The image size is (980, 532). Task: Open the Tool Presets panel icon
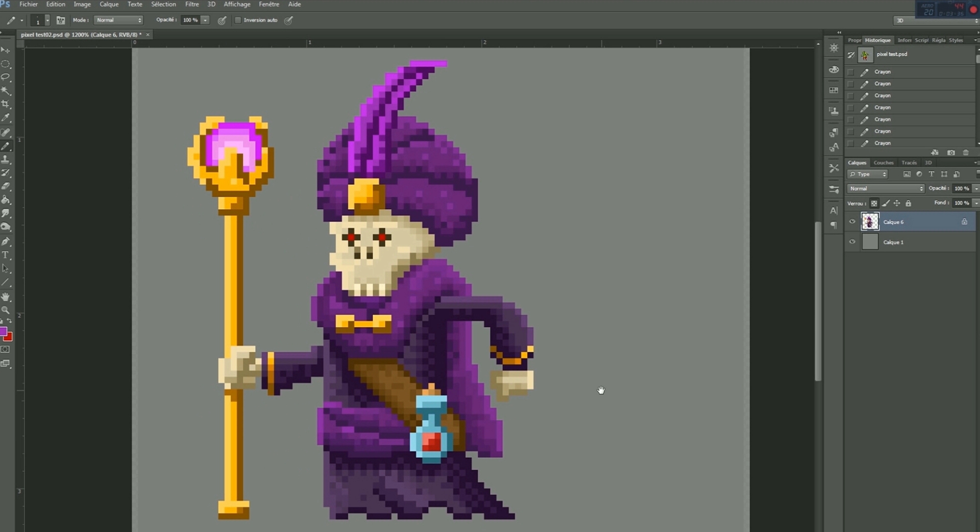[x=834, y=168]
